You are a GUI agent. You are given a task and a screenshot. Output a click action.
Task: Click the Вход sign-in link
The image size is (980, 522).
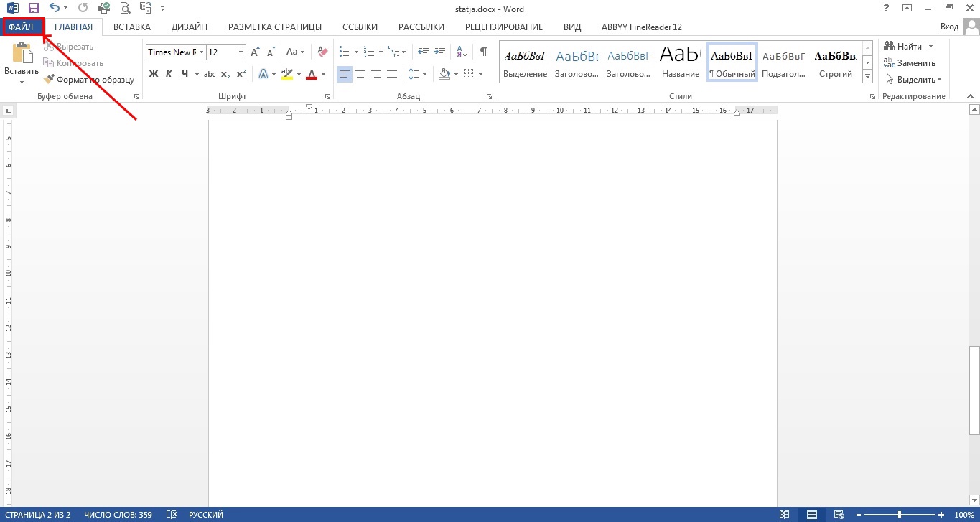coord(949,27)
